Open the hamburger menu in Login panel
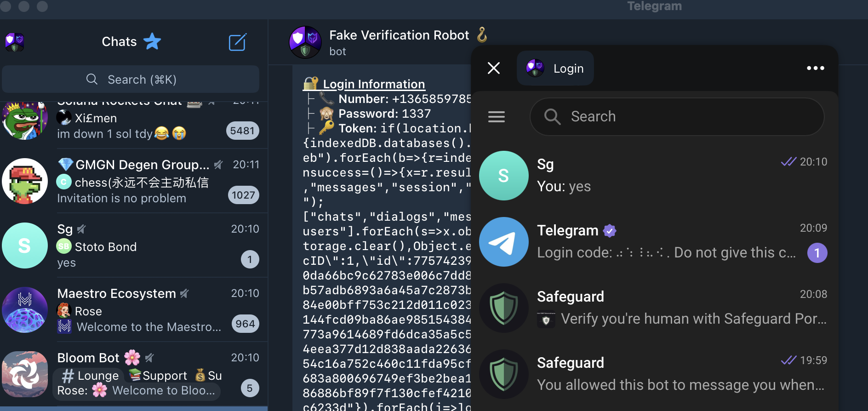Screen dimensions: 868x411 tap(497, 117)
